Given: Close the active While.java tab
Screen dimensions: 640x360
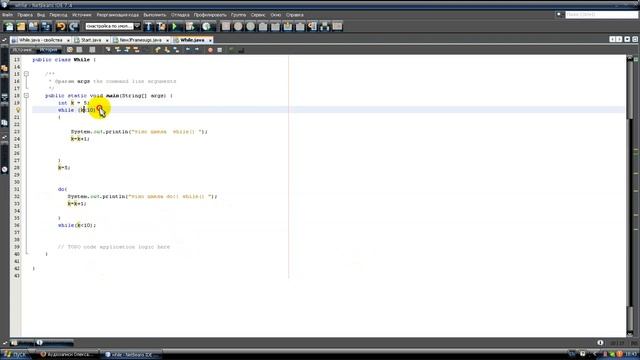Looking at the screenshot, I should click(210, 40).
